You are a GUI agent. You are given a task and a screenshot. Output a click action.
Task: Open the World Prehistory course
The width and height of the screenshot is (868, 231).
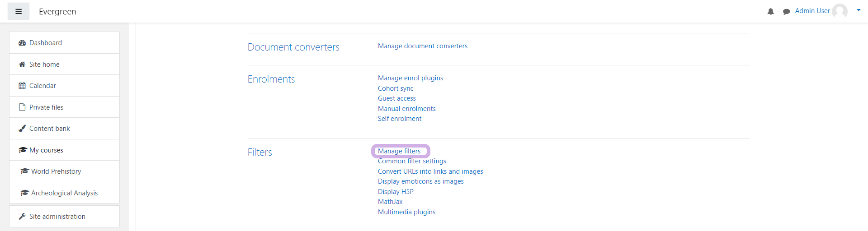(56, 171)
